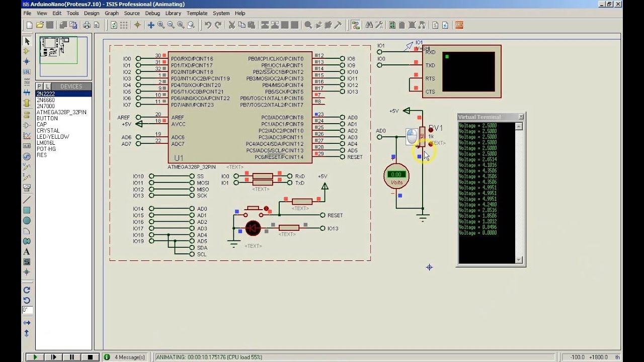Image resolution: width=644 pixels, height=362 pixels.
Task: Click the Zoom Out magnifier icon
Action: 171,25
